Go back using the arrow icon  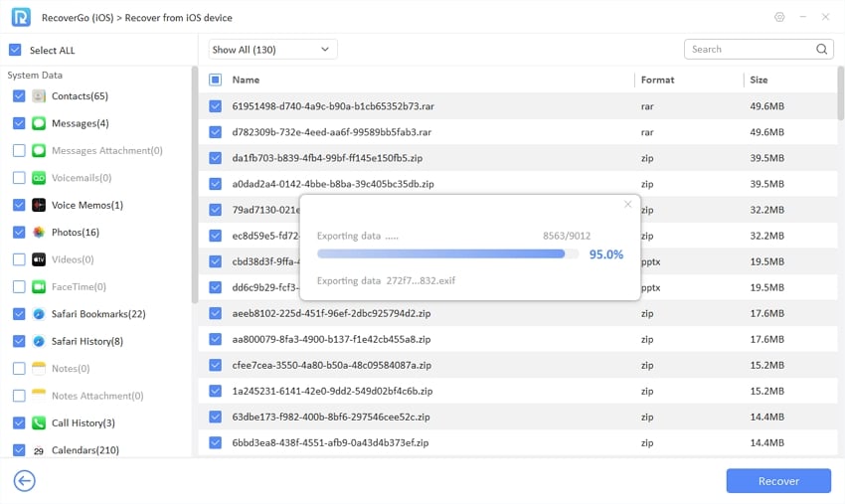pos(24,481)
